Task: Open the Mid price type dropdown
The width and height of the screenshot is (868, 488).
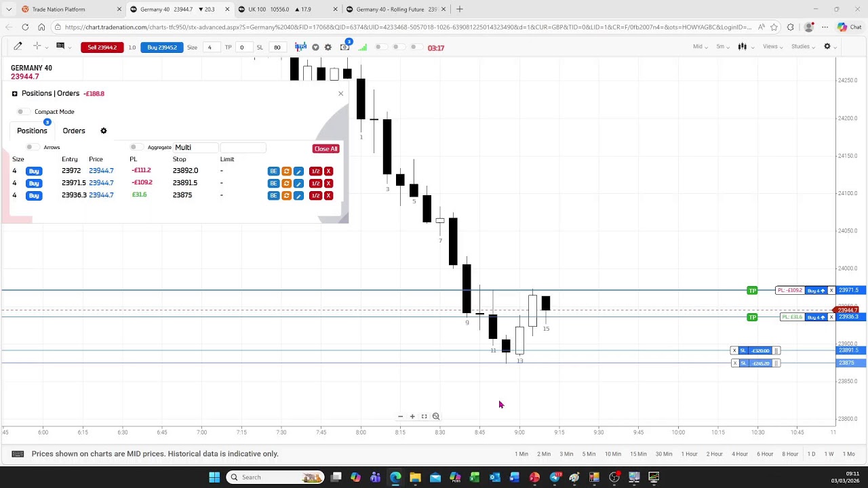Action: [x=700, y=47]
